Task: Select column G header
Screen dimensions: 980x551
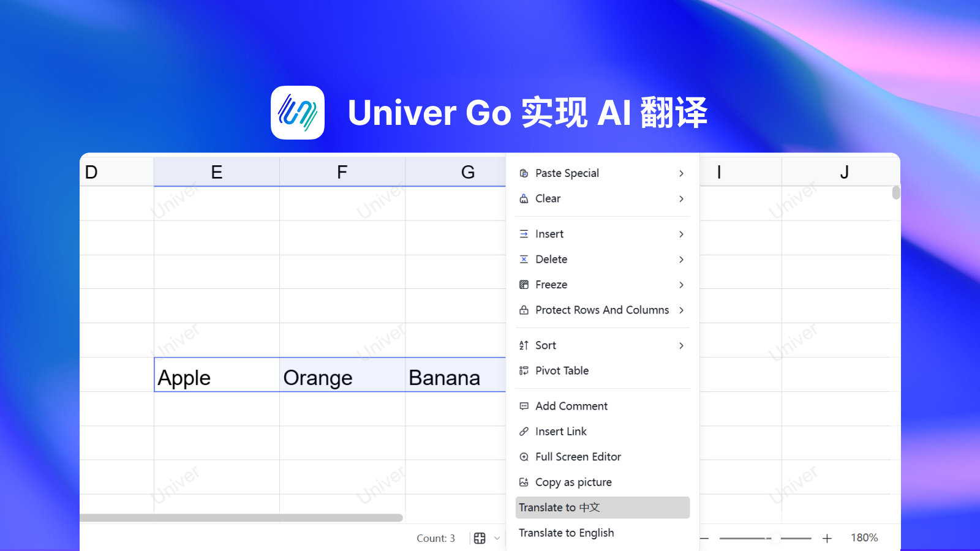Action: [x=456, y=172]
